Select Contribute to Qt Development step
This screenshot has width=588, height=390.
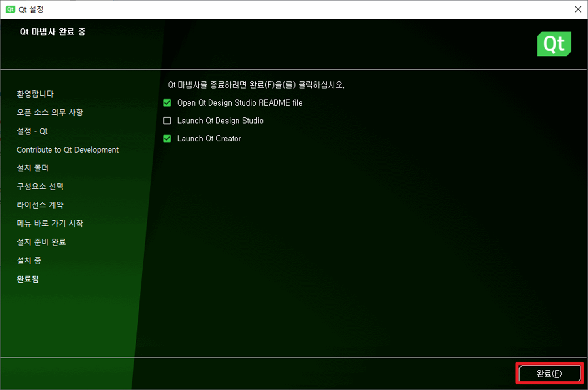pos(68,150)
